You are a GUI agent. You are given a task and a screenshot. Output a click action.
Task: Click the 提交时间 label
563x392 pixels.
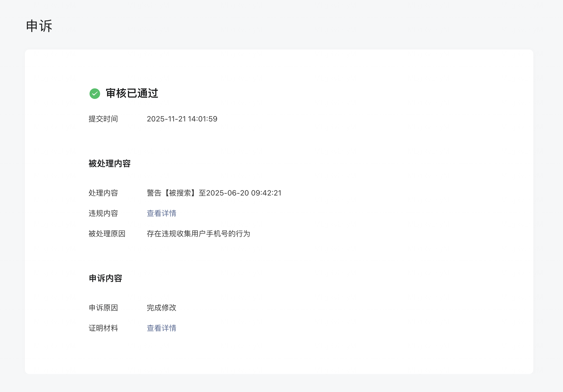pyautogui.click(x=103, y=119)
